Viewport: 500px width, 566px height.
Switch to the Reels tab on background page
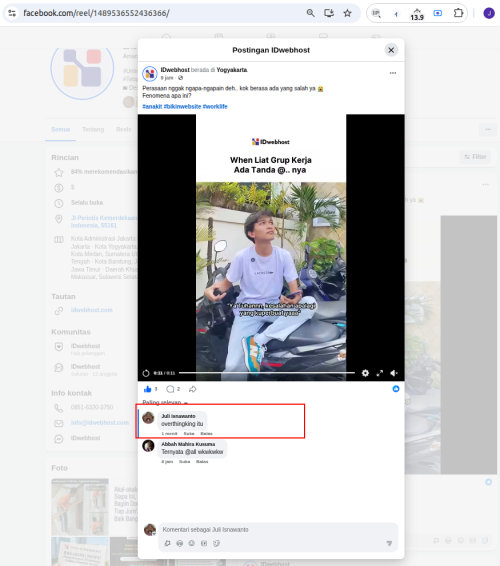tap(123, 130)
